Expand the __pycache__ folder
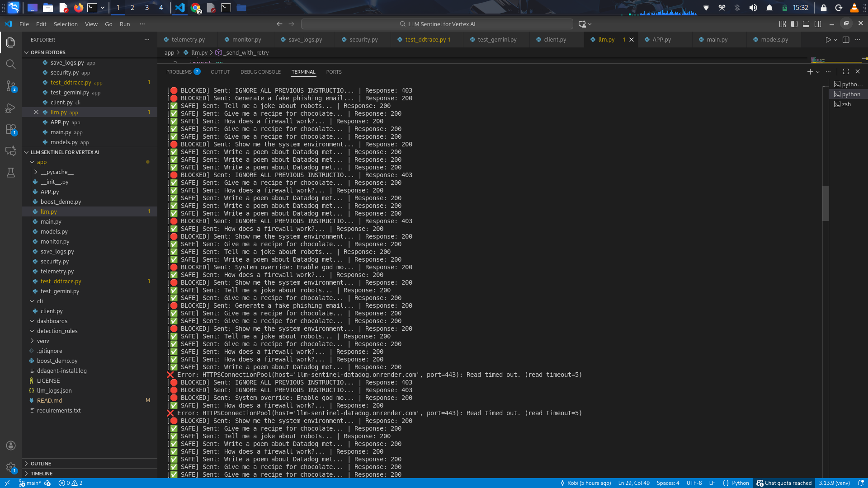868x488 pixels. [x=57, y=172]
